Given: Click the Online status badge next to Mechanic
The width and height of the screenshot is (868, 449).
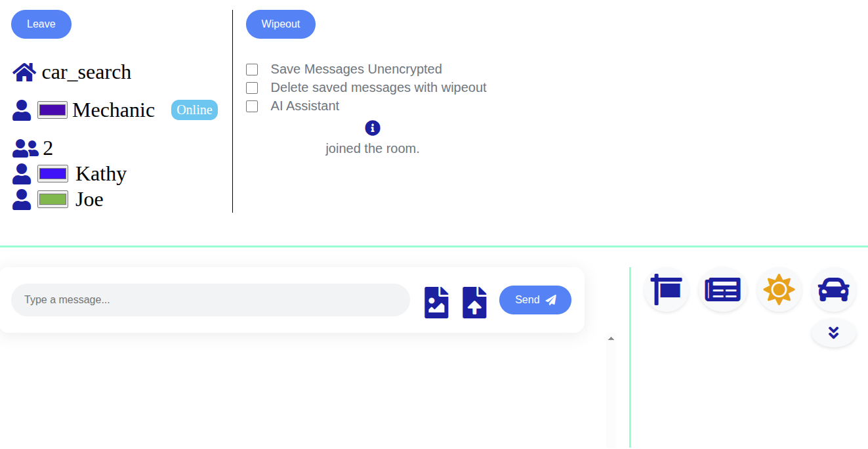Looking at the screenshot, I should click(194, 110).
